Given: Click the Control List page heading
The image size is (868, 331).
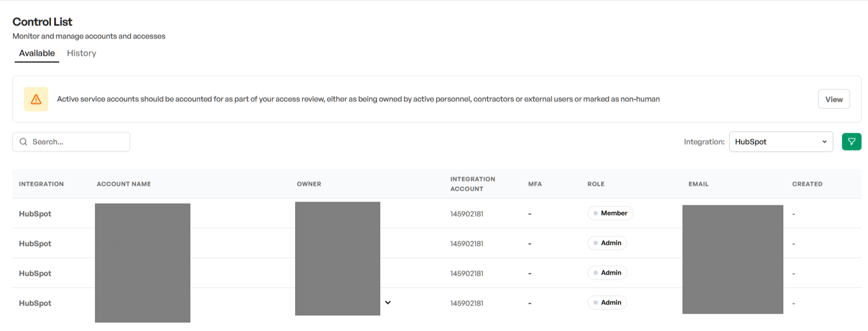Looking at the screenshot, I should pos(42,22).
